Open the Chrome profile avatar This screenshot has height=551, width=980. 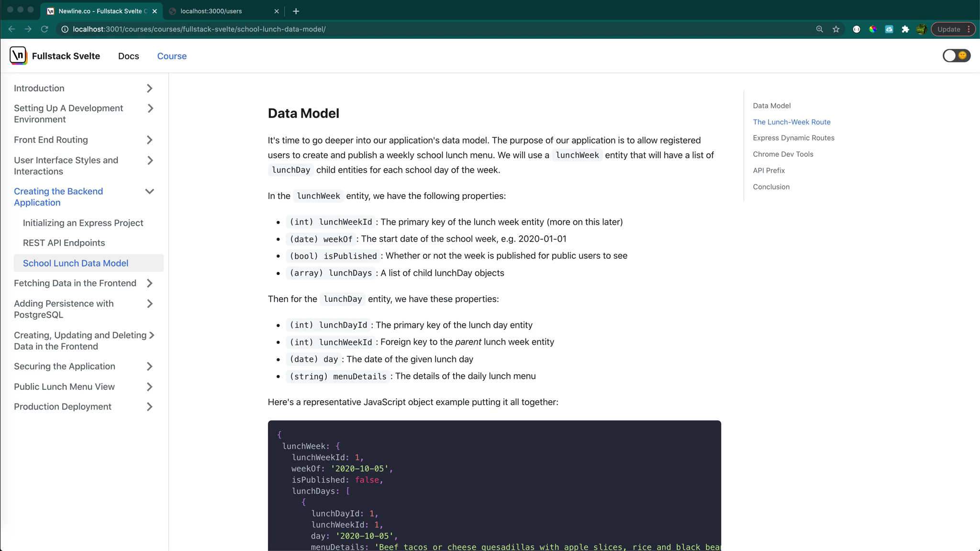coord(921,29)
